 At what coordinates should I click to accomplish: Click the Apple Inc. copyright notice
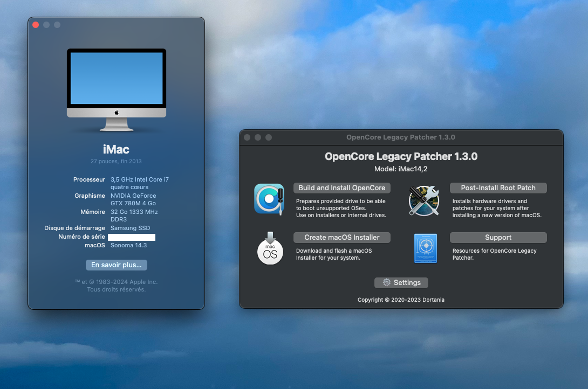pyautogui.click(x=116, y=282)
